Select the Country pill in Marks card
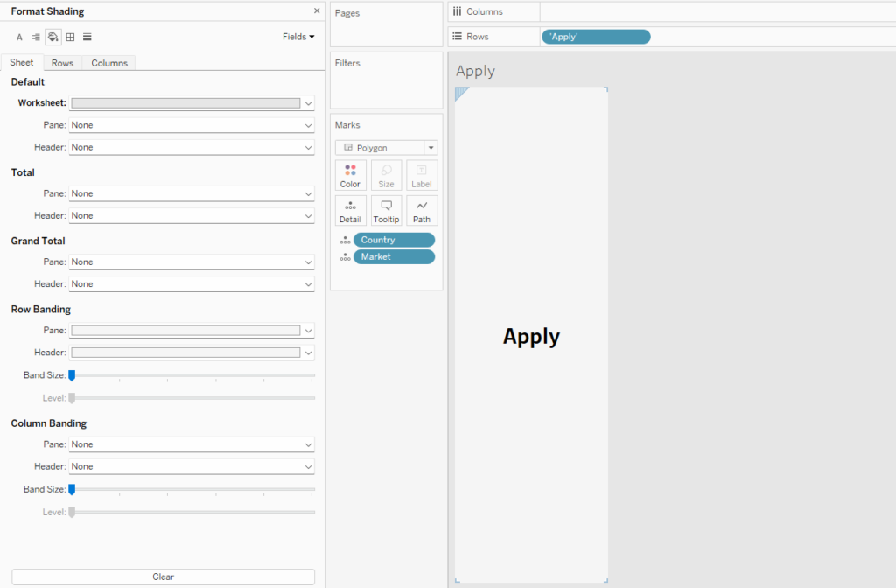 coord(394,240)
